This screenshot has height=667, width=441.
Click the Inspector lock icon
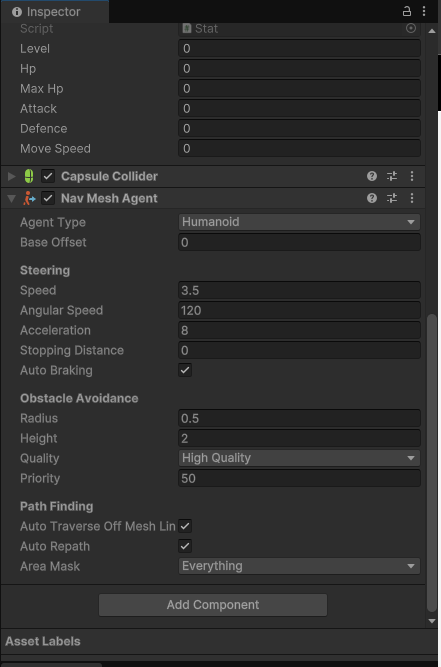[407, 11]
